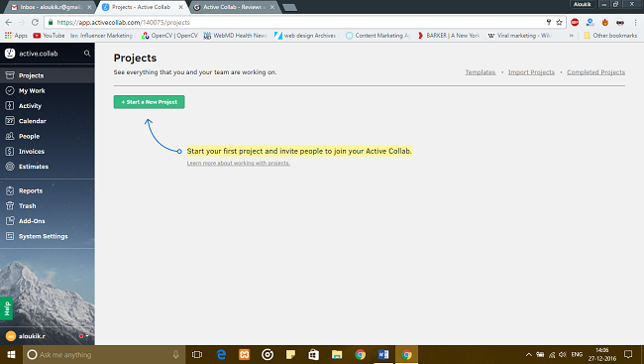Open the YouTube bookmark

[x=49, y=36]
